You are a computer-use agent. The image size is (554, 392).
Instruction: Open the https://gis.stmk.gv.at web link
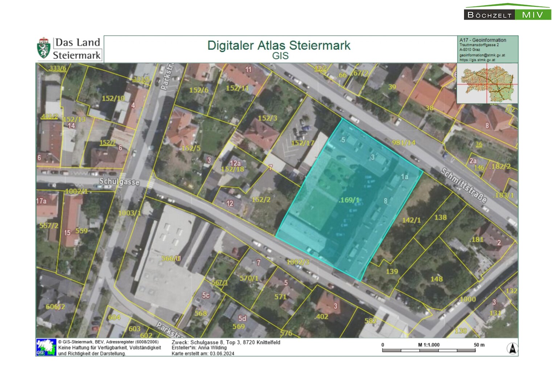(x=477, y=60)
